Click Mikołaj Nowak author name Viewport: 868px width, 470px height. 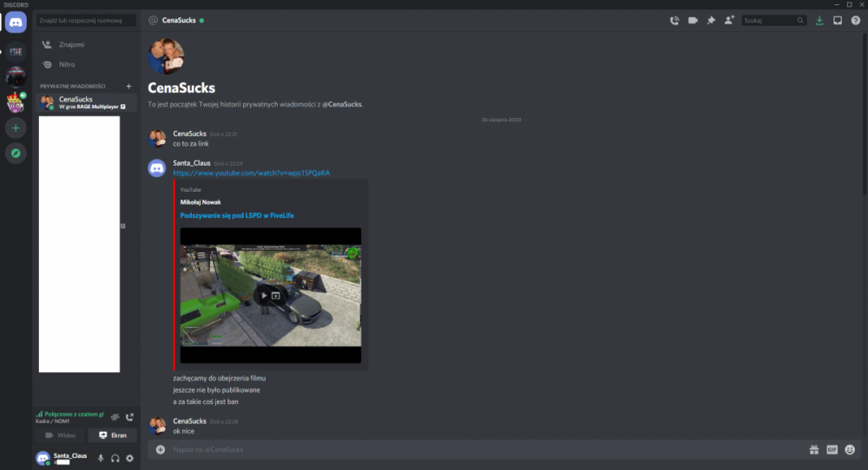click(x=201, y=202)
